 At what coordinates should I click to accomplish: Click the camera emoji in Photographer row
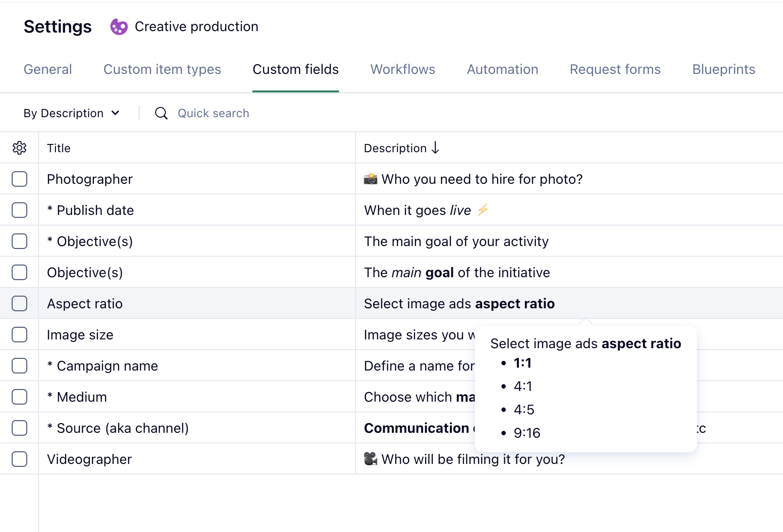[x=371, y=179]
